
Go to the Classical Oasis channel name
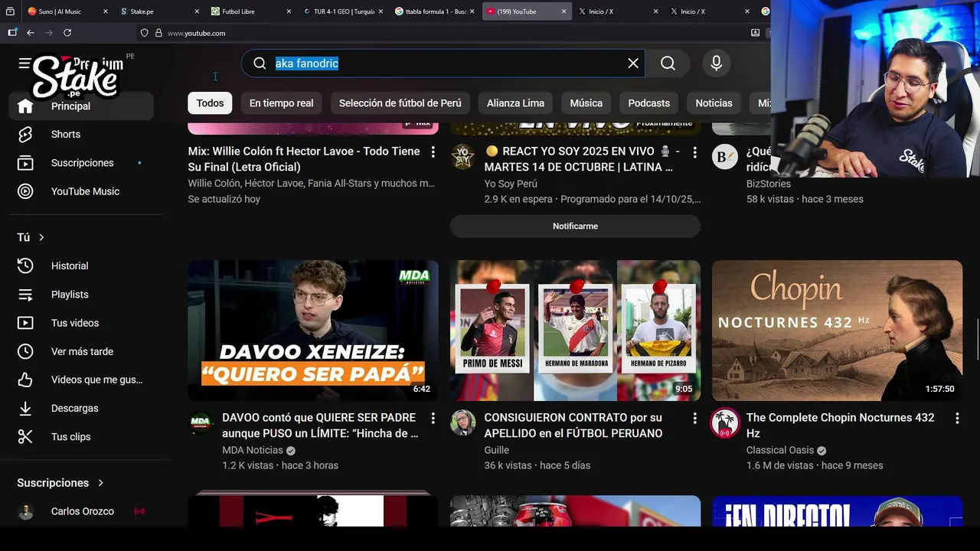tap(780, 450)
